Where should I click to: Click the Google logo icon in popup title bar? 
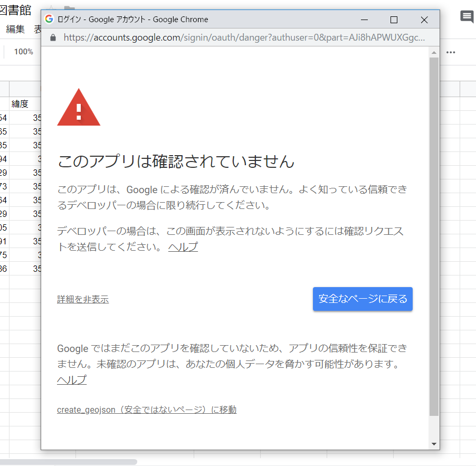point(49,19)
